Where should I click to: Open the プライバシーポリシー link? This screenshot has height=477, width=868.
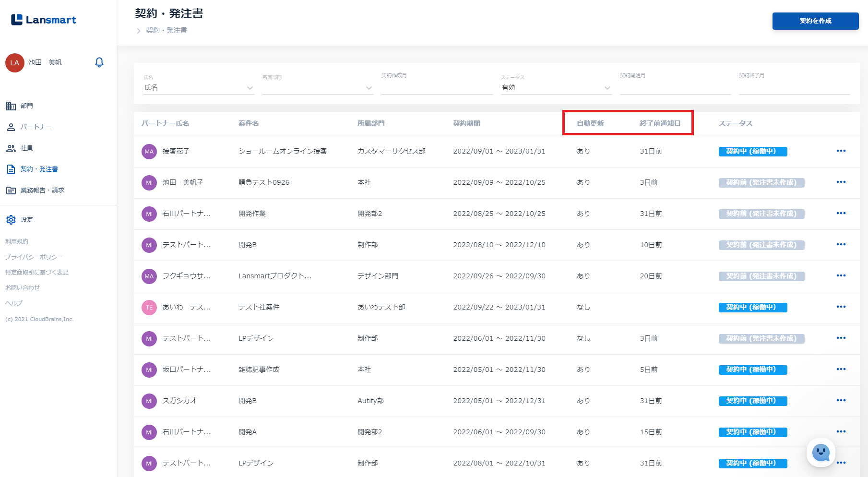pyautogui.click(x=34, y=257)
